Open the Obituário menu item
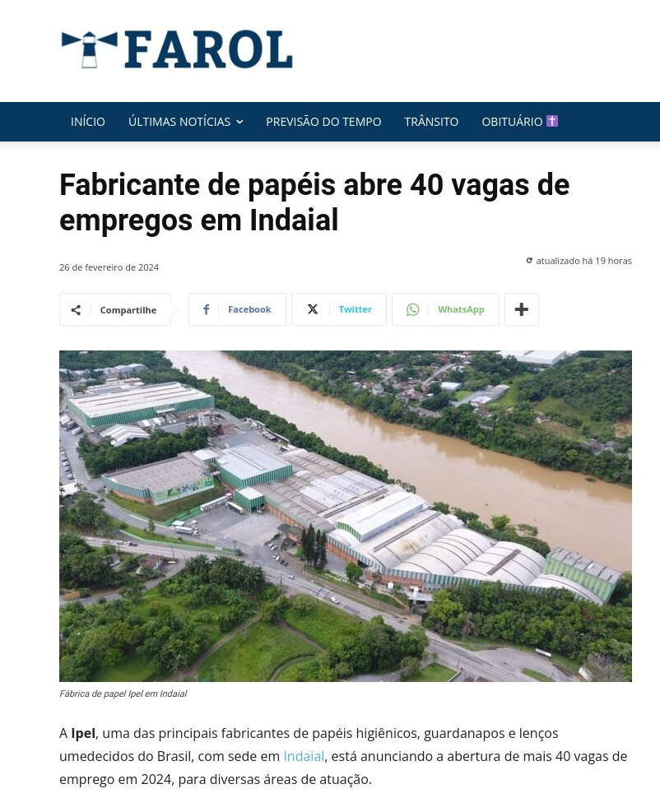 coord(512,122)
